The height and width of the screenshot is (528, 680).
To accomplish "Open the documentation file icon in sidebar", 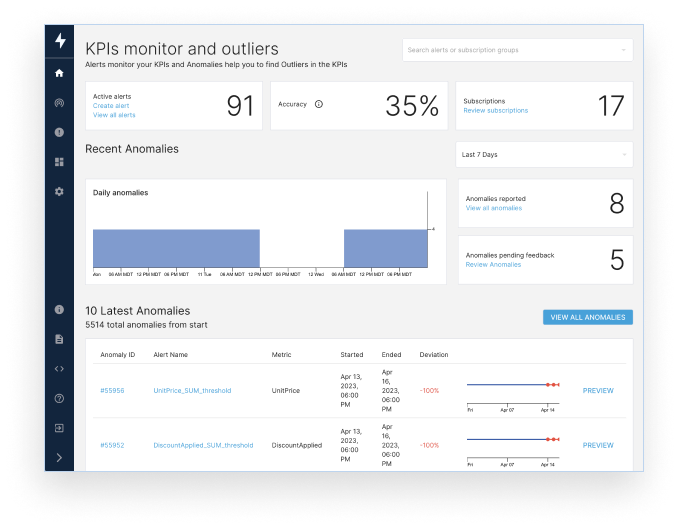I will point(59,339).
